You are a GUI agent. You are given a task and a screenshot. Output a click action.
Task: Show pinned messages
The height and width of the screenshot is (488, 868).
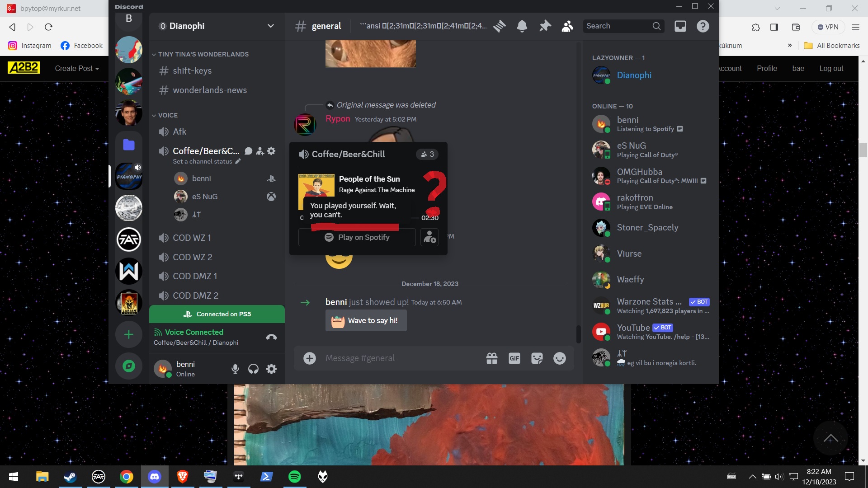545,26
